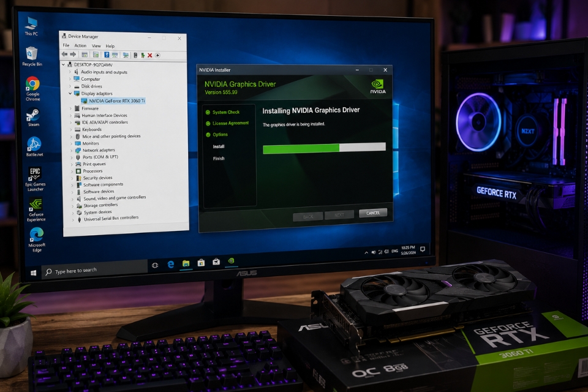Screen dimensions: 588x392
Task: Select NVIDIA GeForce RTX 3060 Ti device
Action: tap(113, 101)
